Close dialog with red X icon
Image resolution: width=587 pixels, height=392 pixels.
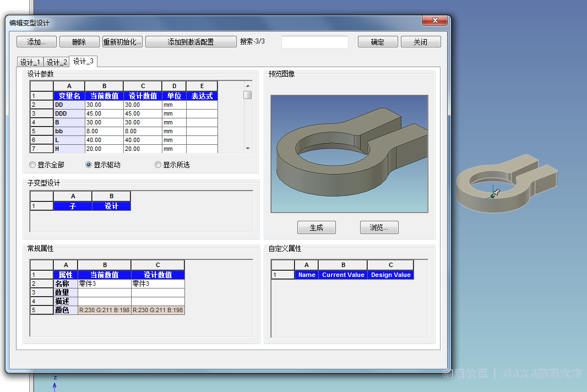pyautogui.click(x=434, y=20)
